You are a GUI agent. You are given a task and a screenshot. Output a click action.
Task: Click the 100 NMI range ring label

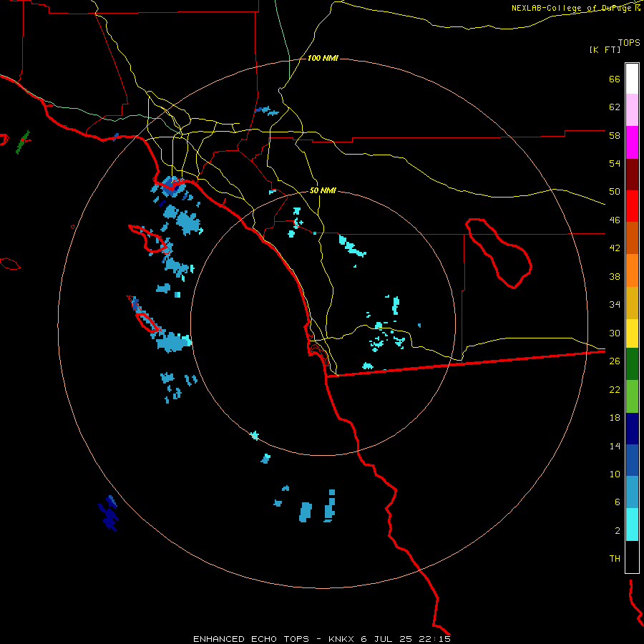tap(323, 59)
